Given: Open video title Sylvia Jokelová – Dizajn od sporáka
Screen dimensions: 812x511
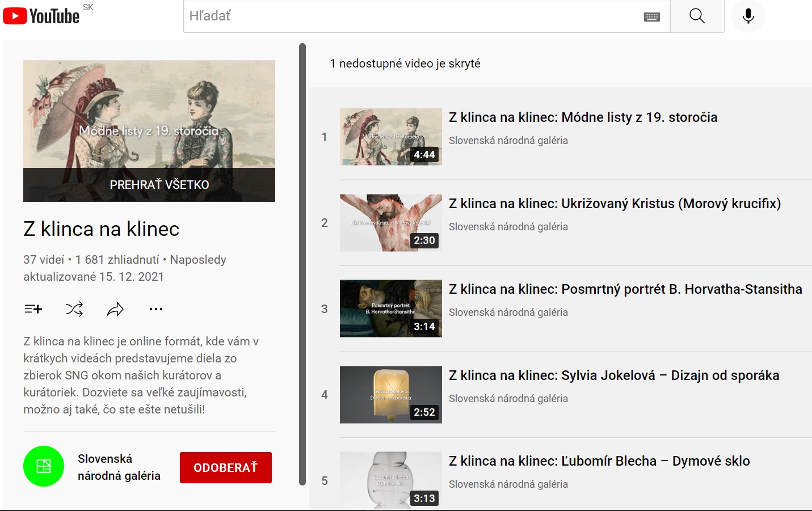Looking at the screenshot, I should coord(614,375).
